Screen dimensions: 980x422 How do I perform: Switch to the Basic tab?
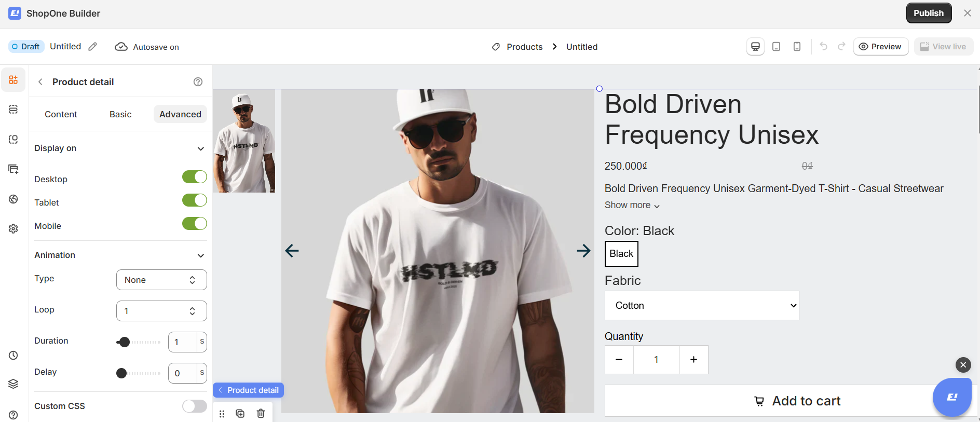pyautogui.click(x=120, y=114)
